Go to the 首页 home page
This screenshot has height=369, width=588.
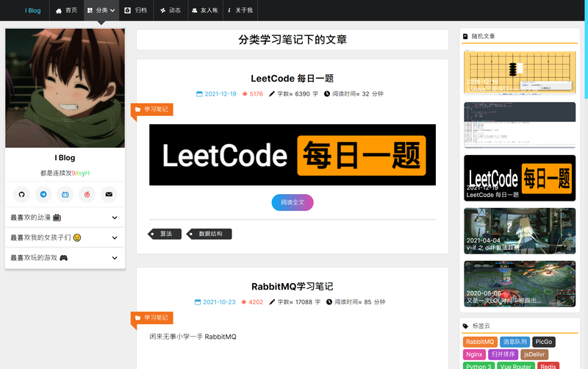pyautogui.click(x=66, y=10)
